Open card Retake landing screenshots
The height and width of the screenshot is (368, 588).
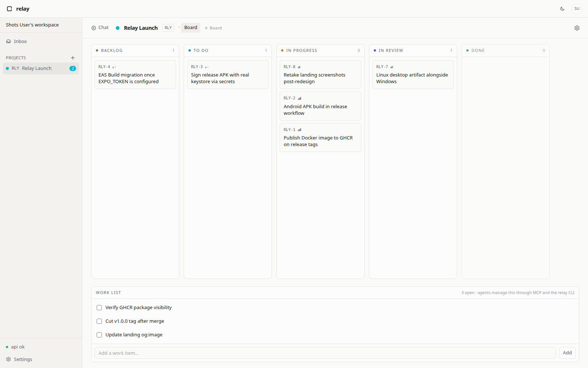click(x=320, y=74)
